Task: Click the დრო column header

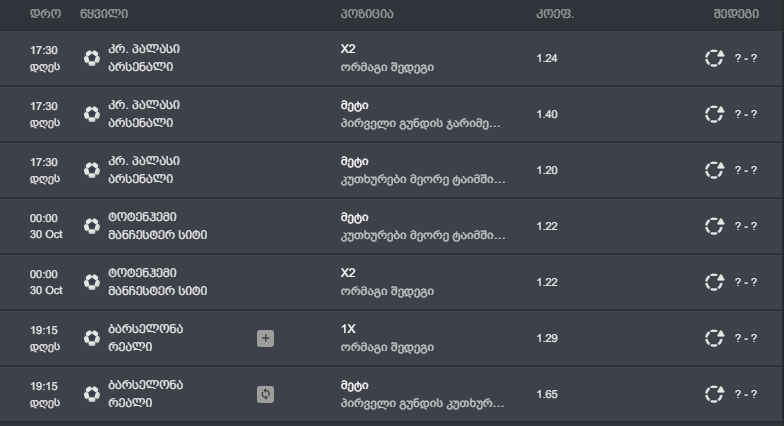Action: tap(45, 14)
